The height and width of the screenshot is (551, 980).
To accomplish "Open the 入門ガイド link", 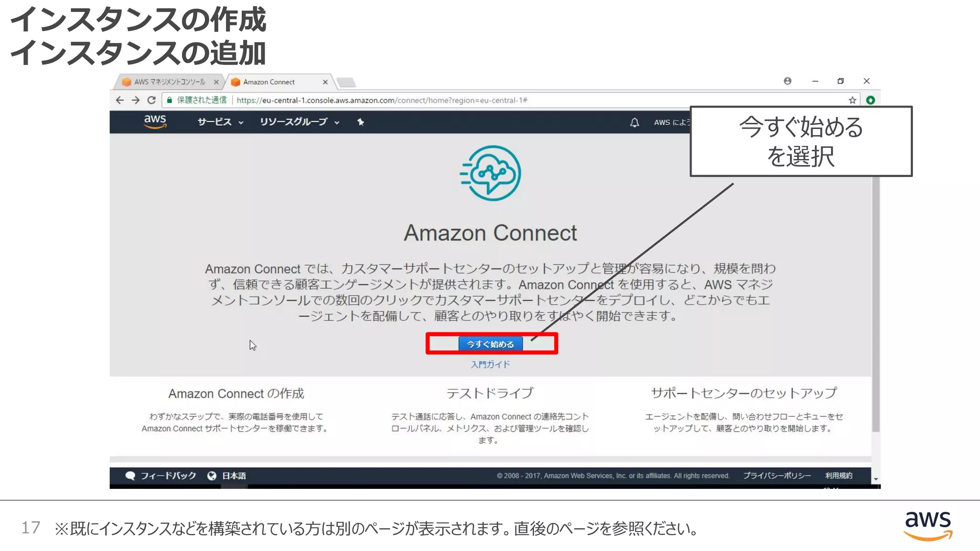I will 490,364.
